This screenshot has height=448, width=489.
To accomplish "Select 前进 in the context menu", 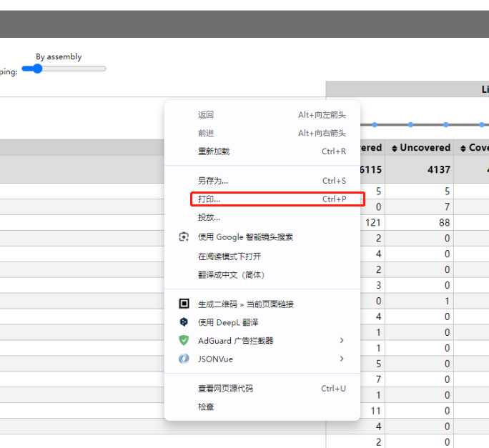I will (206, 134).
